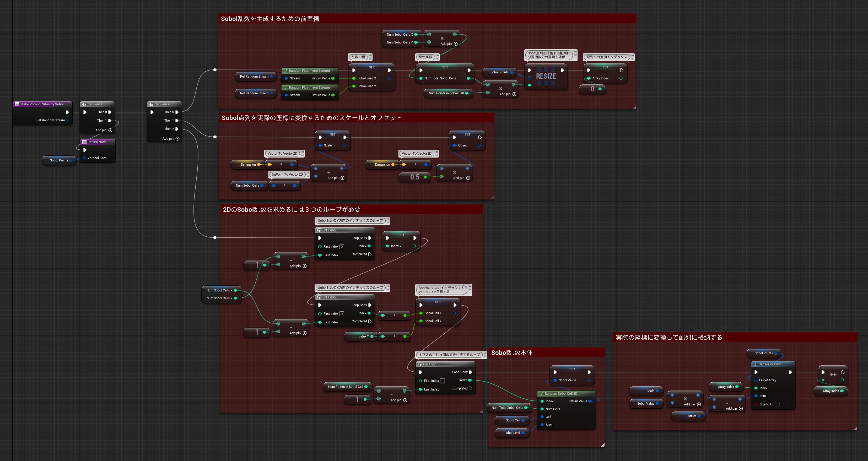Click Loop Body exec pin of n個の点 For Loop
Image resolution: width=868 pixels, height=461 pixels.
pos(470,372)
